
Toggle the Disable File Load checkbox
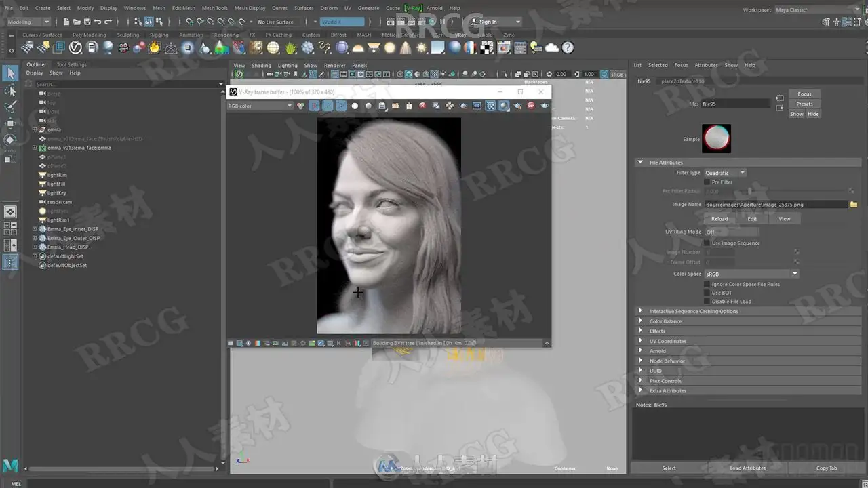tap(707, 302)
